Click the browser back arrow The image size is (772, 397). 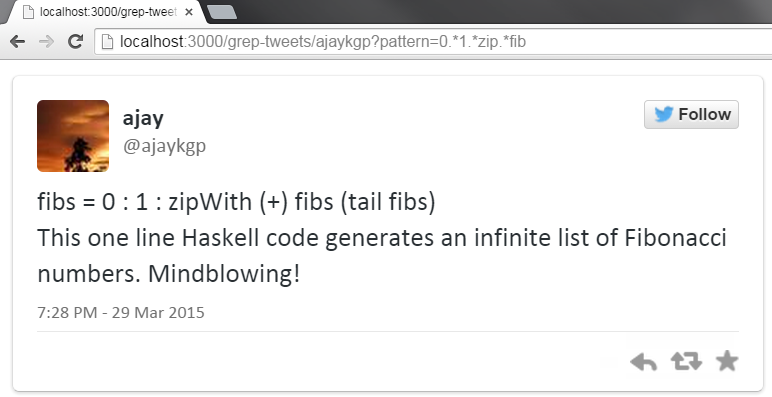17,42
